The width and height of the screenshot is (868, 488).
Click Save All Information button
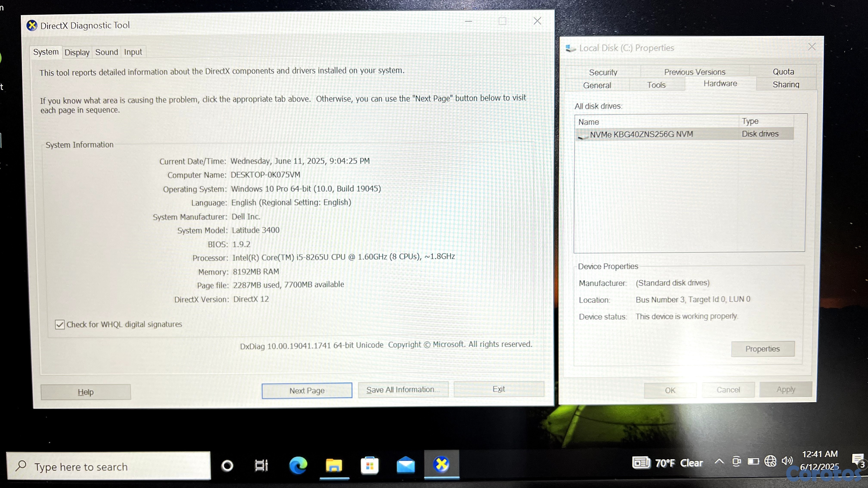click(403, 390)
